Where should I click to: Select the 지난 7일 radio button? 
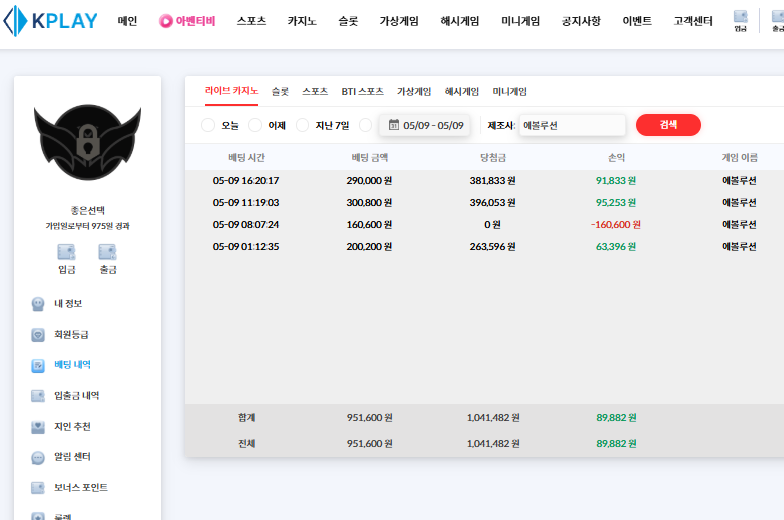coord(302,125)
